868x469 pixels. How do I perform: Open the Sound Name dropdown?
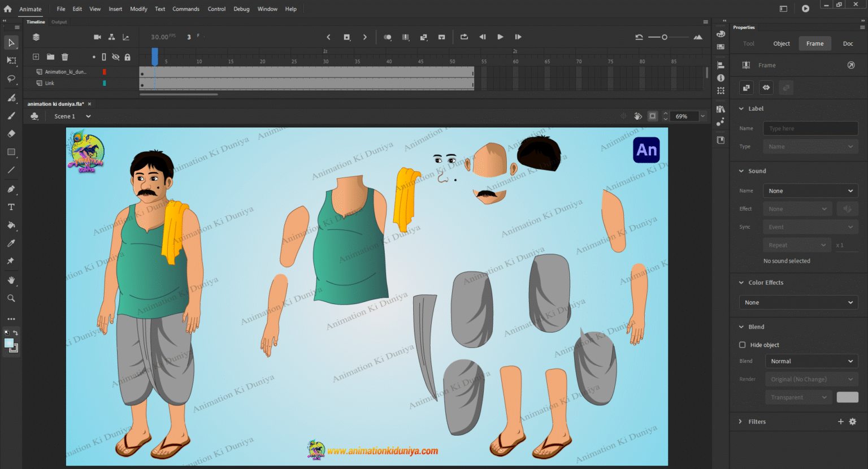pyautogui.click(x=810, y=191)
